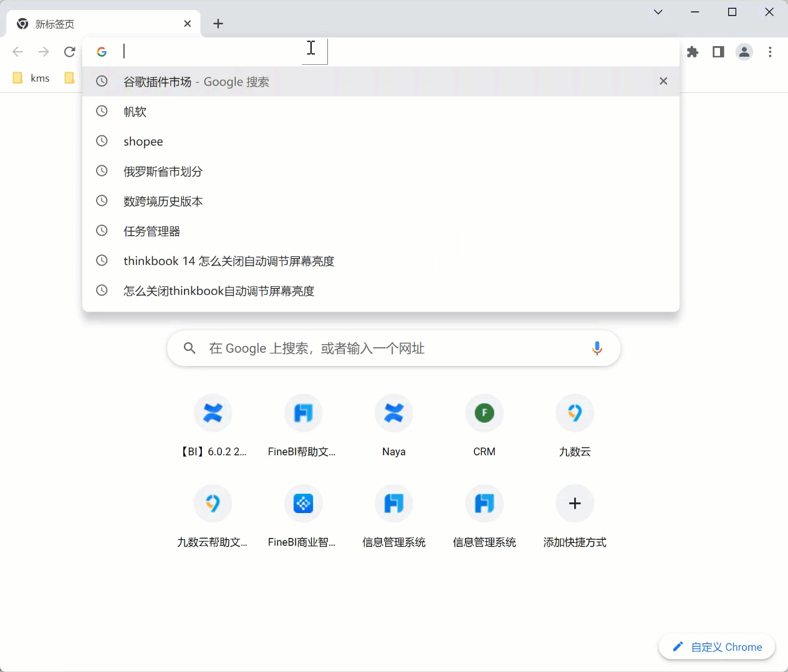788x672 pixels.
Task: Open the user profile avatar
Action: click(x=744, y=52)
